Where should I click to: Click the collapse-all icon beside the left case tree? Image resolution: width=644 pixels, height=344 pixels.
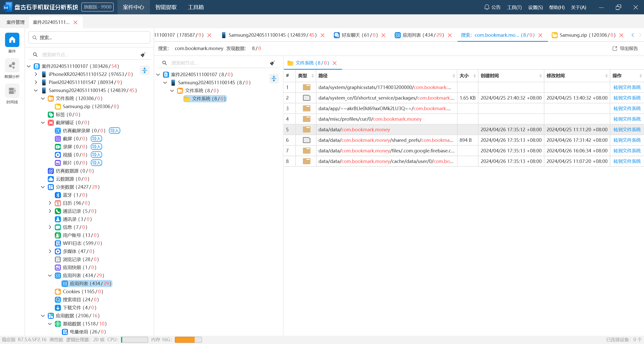click(144, 70)
